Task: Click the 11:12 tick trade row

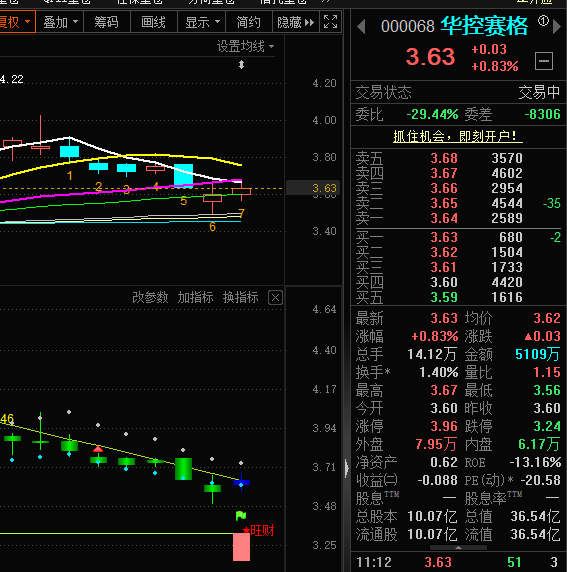Action: tap(458, 562)
